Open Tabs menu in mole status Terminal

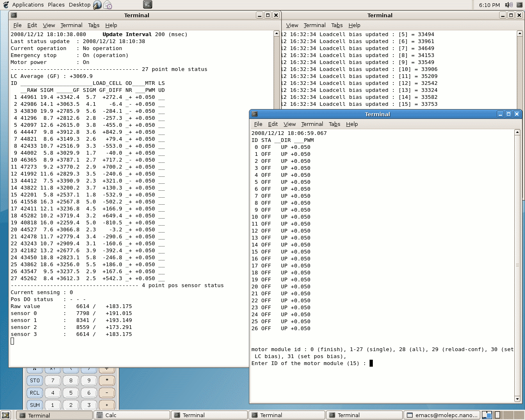click(x=94, y=25)
